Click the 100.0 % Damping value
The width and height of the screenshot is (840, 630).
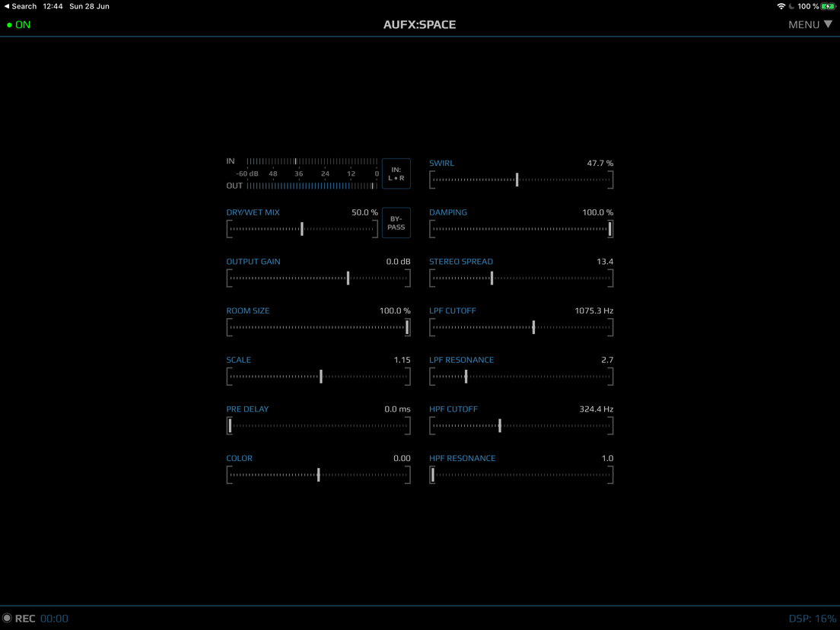click(x=598, y=212)
